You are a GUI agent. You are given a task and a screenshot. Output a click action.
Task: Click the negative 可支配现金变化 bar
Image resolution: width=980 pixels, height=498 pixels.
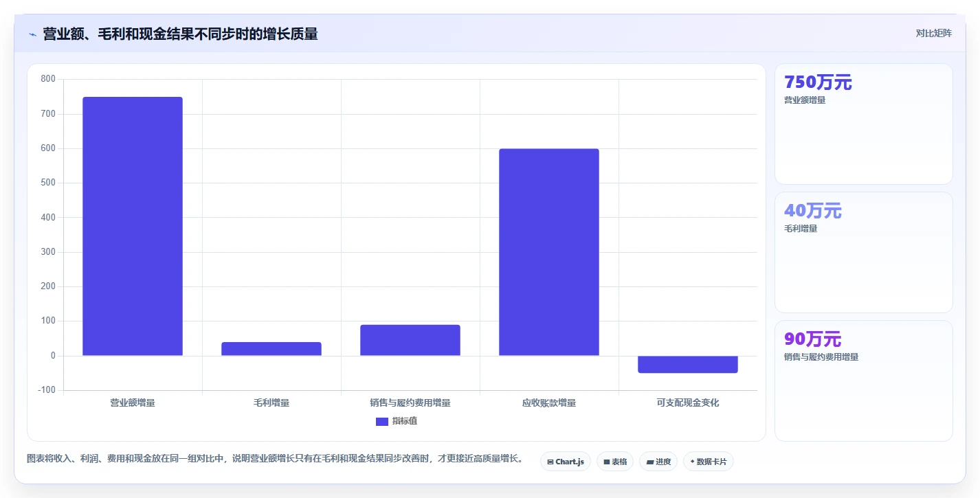coord(688,364)
